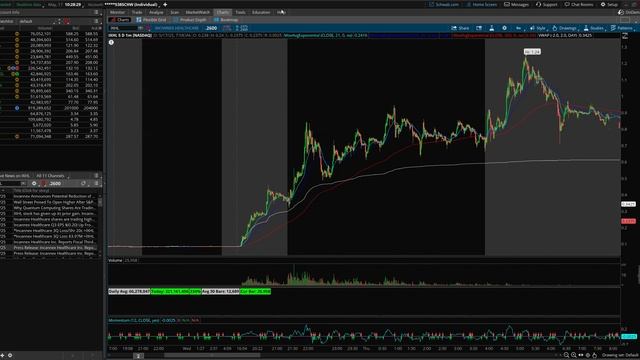The width and height of the screenshot is (640, 360).
Task: Click the chart grid layout icon
Action: click(x=625, y=20)
